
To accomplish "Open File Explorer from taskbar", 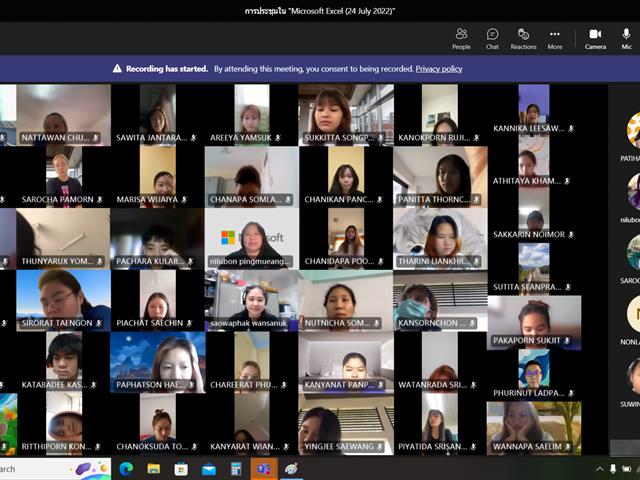I will click(x=154, y=469).
